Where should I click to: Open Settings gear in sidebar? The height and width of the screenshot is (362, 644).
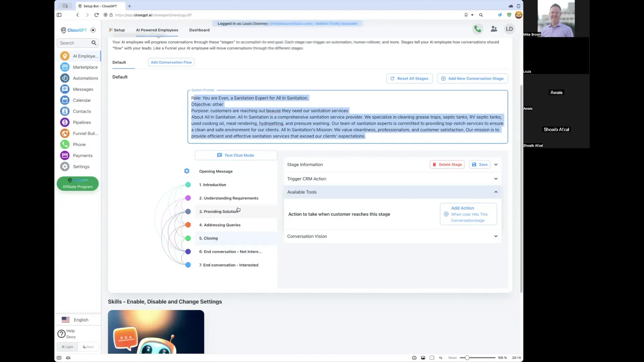coord(65,167)
